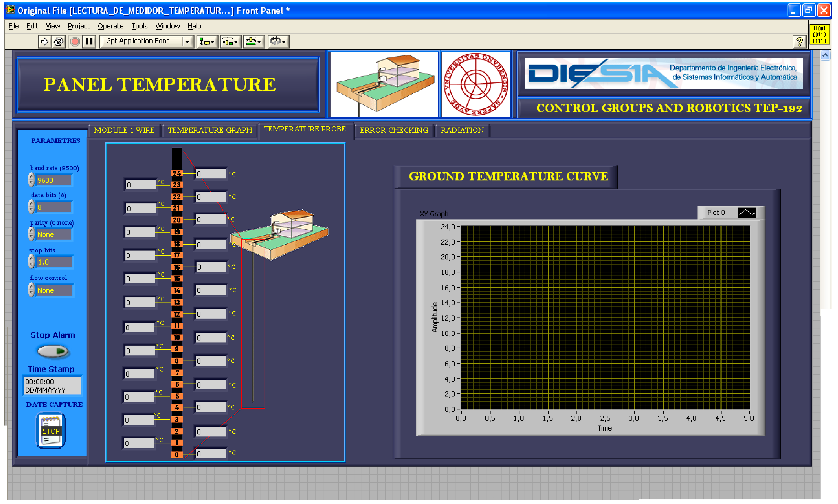Open the Tools menu

(139, 26)
